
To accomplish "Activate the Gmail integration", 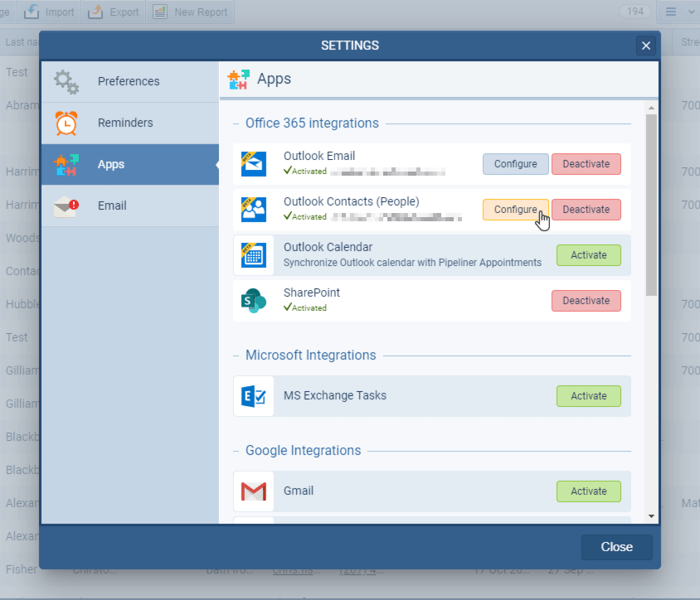I will (588, 491).
